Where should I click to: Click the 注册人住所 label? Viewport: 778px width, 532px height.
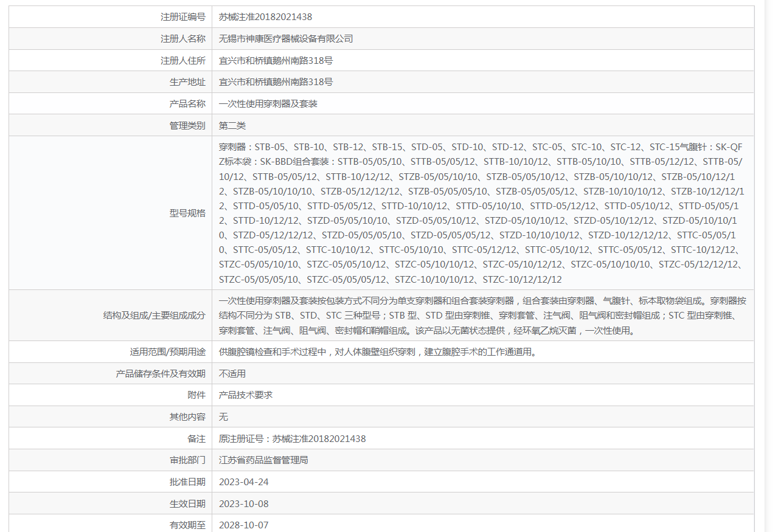click(x=183, y=60)
